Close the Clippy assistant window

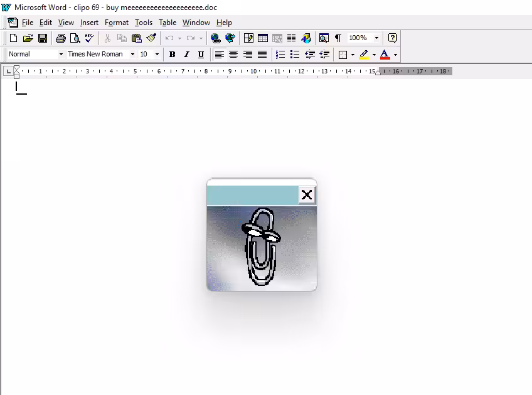tap(307, 195)
